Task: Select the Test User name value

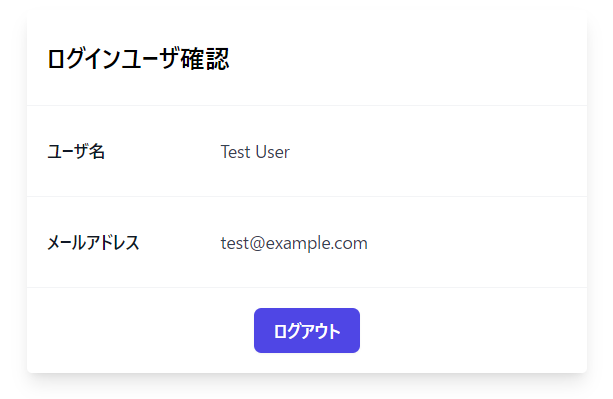Action: (255, 152)
